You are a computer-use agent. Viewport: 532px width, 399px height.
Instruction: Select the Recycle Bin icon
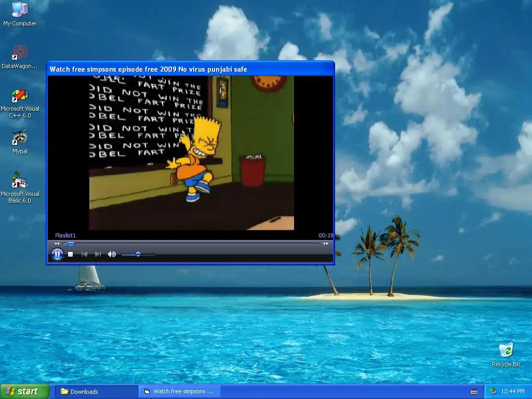pyautogui.click(x=506, y=355)
